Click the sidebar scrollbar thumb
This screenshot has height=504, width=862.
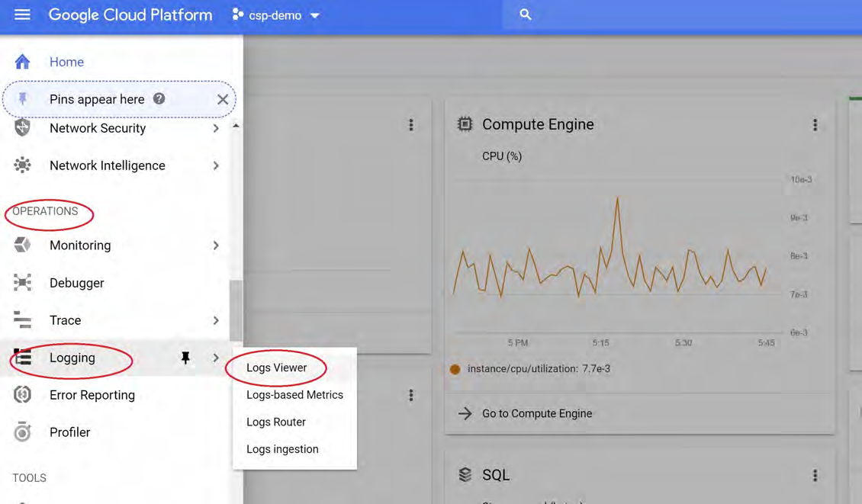pyautogui.click(x=236, y=310)
